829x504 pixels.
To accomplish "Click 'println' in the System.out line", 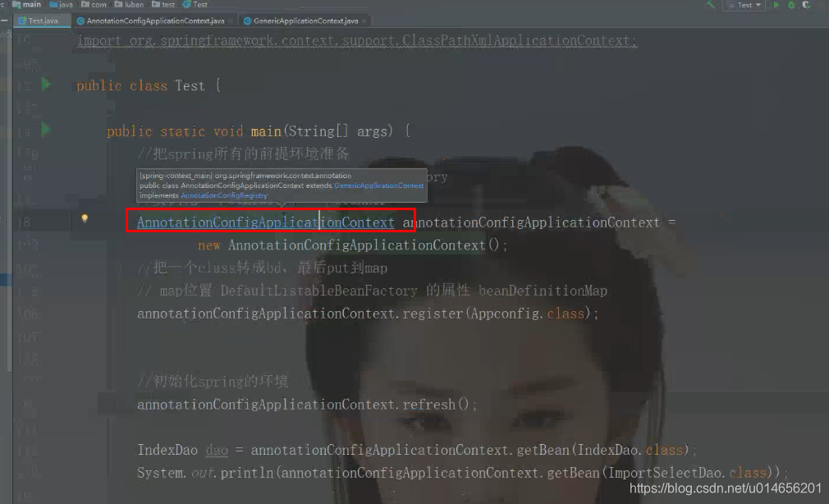I will coord(246,473).
